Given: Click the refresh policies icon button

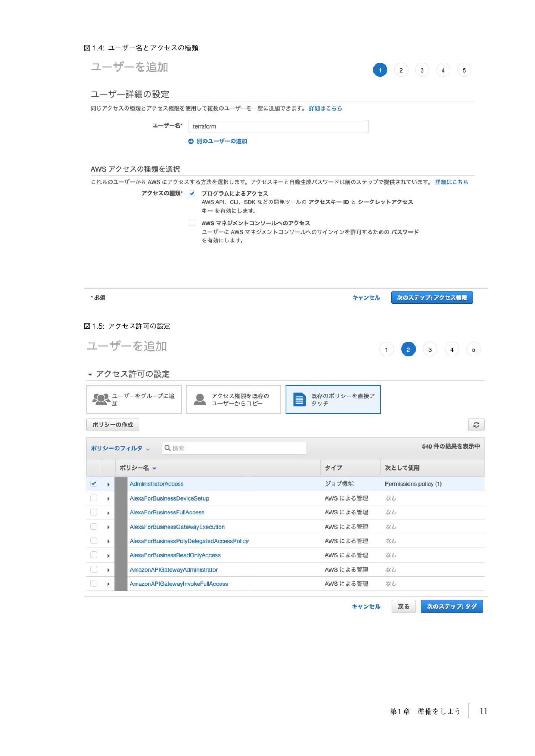Looking at the screenshot, I should [x=476, y=425].
